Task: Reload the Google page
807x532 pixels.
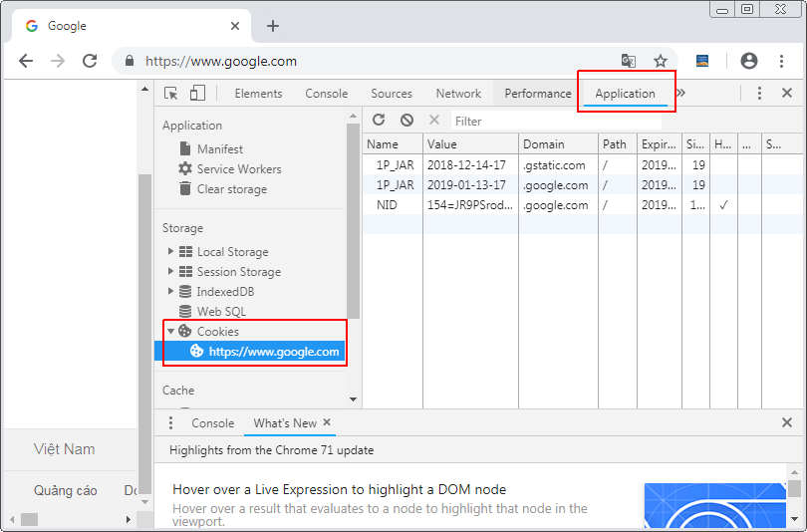Action: (x=90, y=61)
